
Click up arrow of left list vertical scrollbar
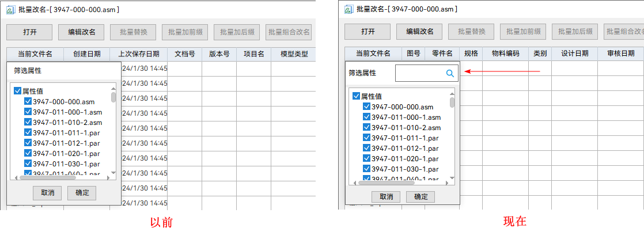113,88
